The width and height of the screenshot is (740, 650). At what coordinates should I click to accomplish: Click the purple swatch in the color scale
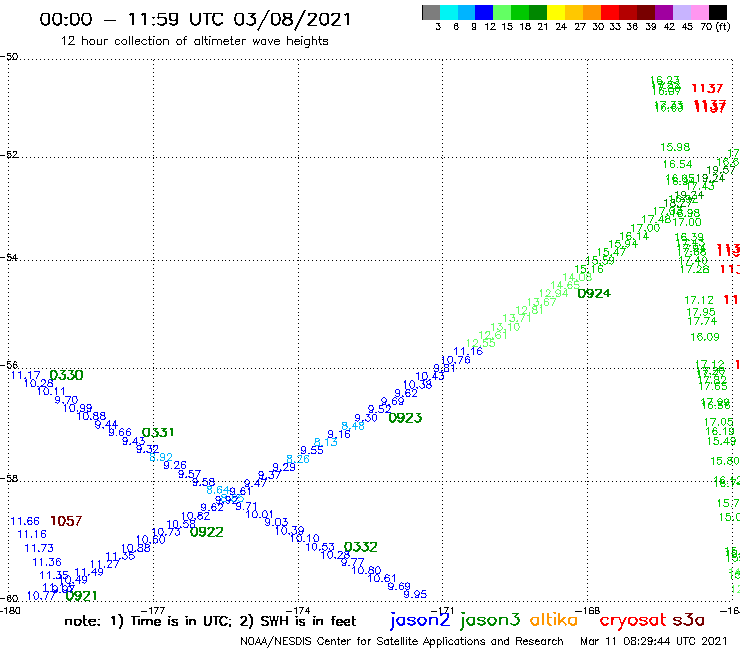pos(664,12)
